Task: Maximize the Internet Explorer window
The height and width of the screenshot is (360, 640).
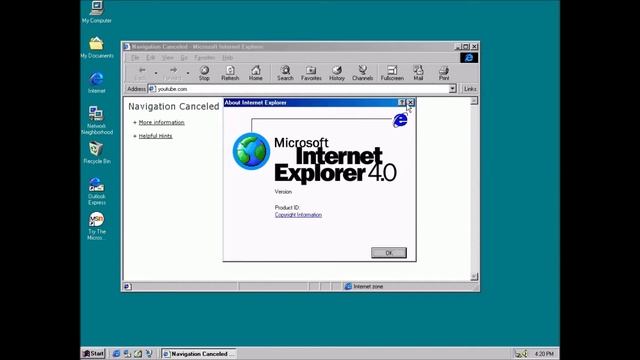Action: (466, 47)
